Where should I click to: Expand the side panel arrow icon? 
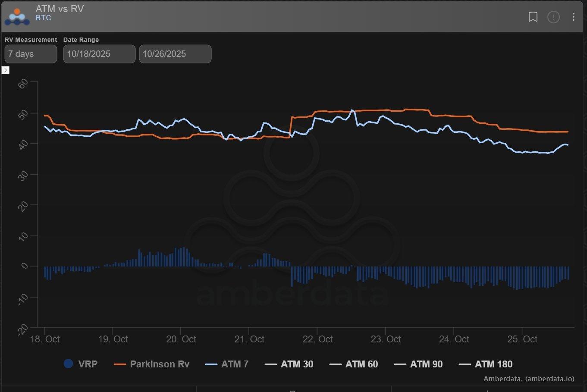tap(6, 70)
